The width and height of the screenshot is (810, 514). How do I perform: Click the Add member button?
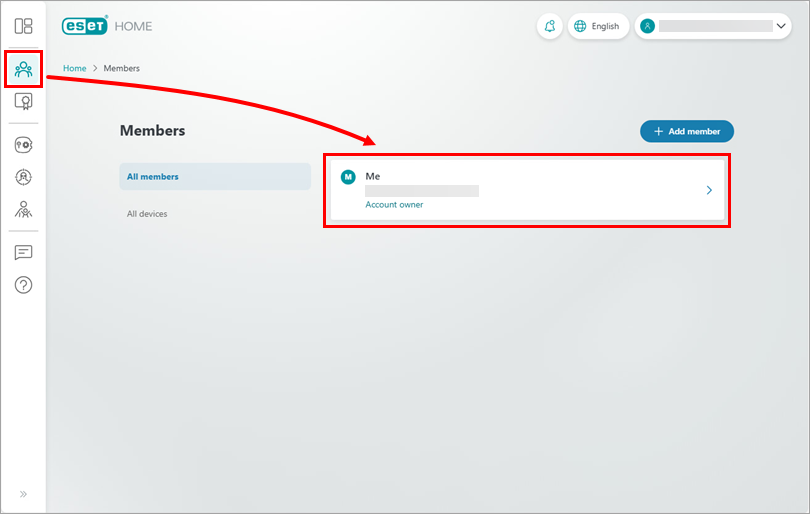[686, 131]
